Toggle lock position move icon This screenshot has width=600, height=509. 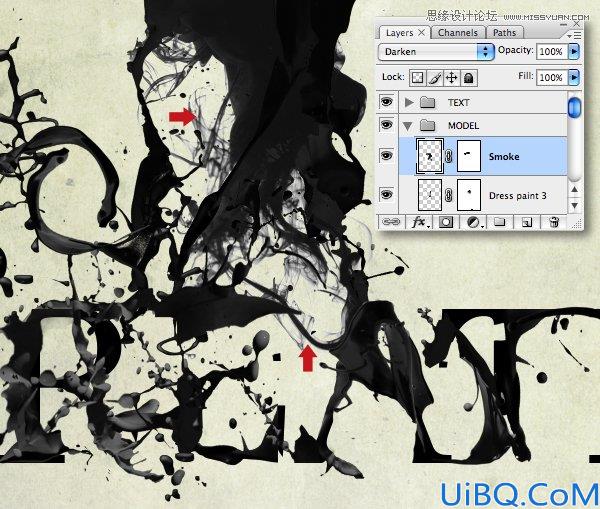452,78
